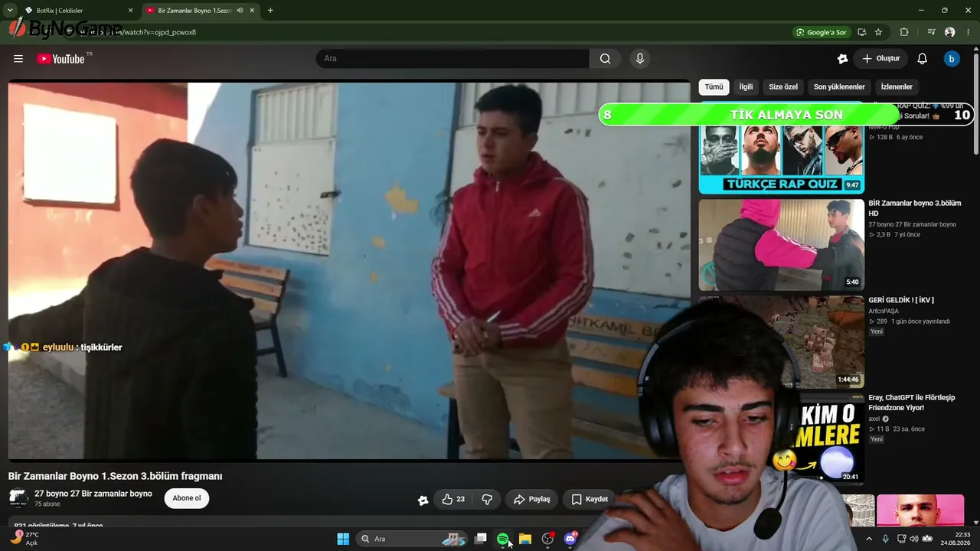The height and width of the screenshot is (551, 980).
Task: Open File Explorer from the taskbar
Action: click(x=525, y=539)
